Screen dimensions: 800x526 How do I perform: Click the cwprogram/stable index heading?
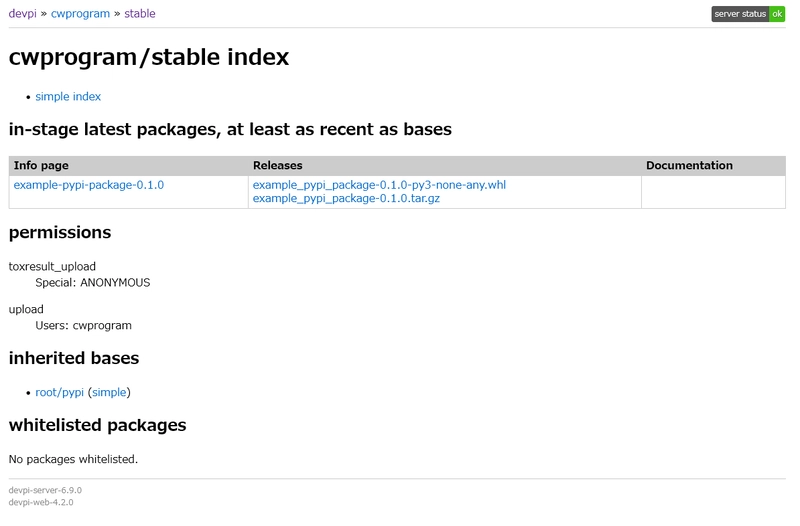(x=149, y=57)
